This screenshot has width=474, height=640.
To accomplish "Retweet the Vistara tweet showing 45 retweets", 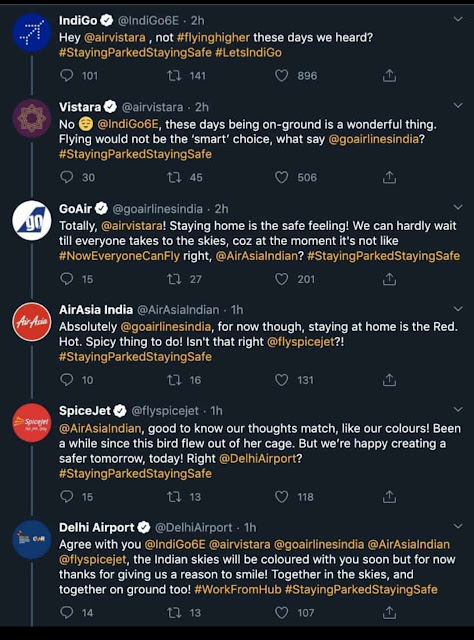I will point(174,177).
